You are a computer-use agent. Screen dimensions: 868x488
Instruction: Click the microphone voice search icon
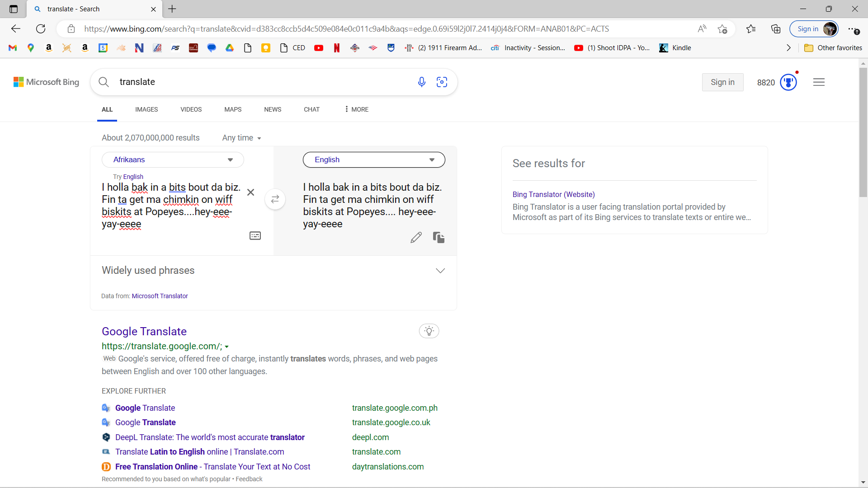pos(421,82)
